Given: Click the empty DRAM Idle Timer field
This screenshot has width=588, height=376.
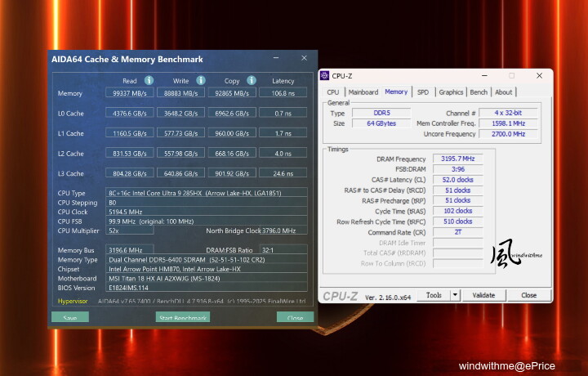Looking at the screenshot, I should (458, 243).
